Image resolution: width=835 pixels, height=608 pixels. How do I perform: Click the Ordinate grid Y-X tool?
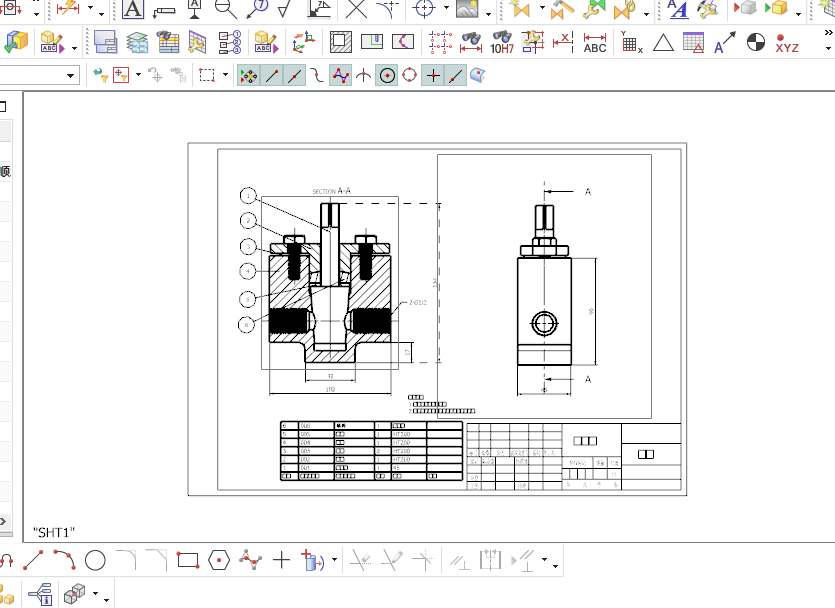(x=631, y=43)
